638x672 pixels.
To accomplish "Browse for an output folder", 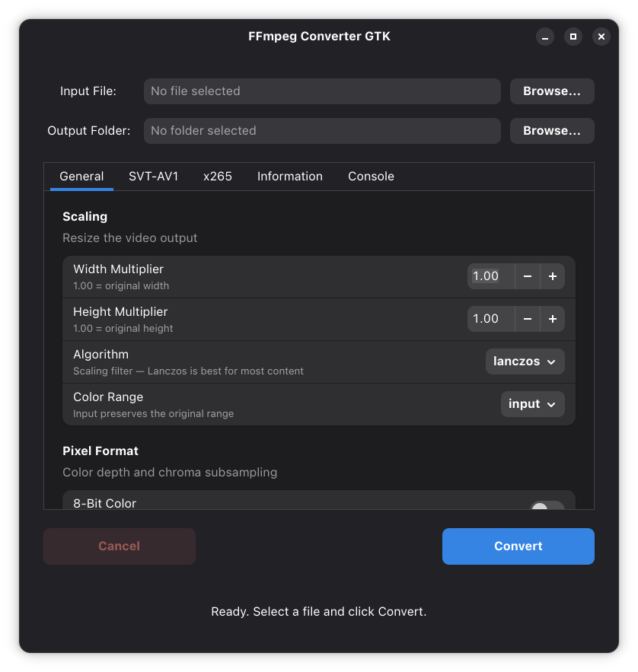I will pyautogui.click(x=552, y=131).
